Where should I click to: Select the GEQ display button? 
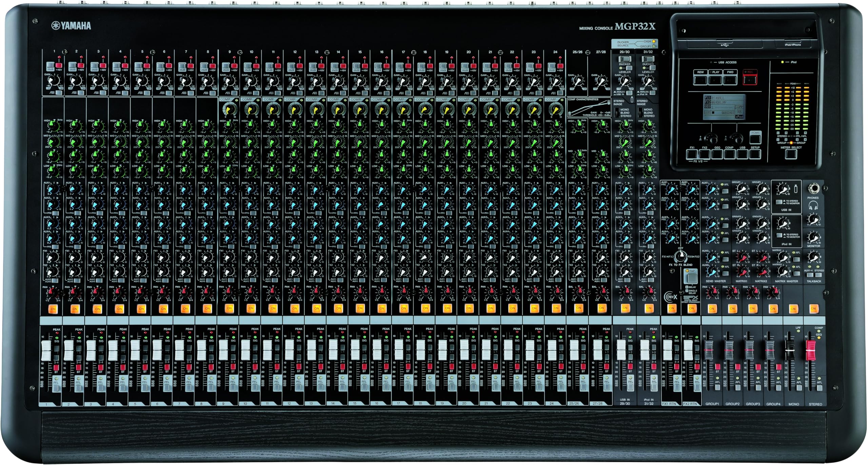717,154
